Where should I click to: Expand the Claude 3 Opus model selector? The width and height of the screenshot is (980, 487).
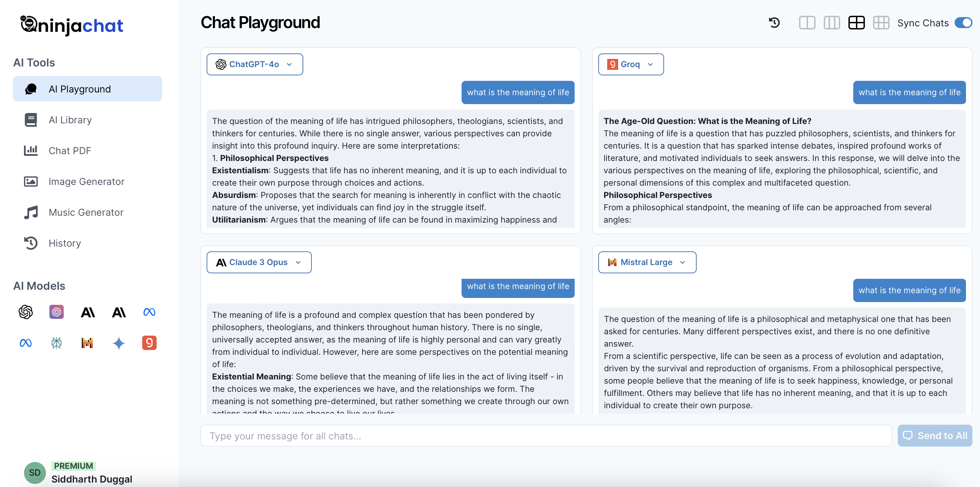[x=259, y=262]
